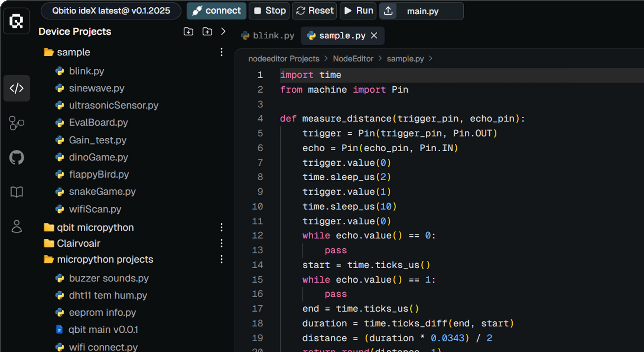Click the chevron arrow in Device Projects header
Screen dimensions: 644x352
(x=223, y=31)
